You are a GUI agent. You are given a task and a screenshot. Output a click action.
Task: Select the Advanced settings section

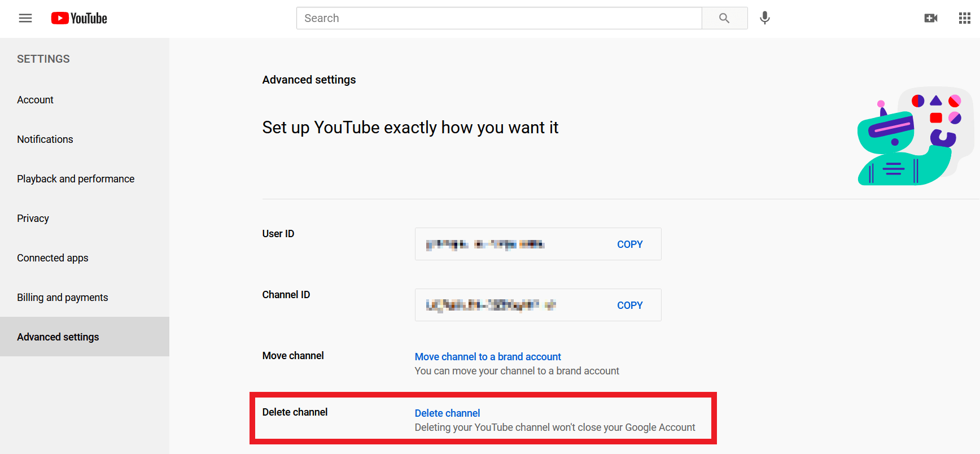(x=58, y=337)
